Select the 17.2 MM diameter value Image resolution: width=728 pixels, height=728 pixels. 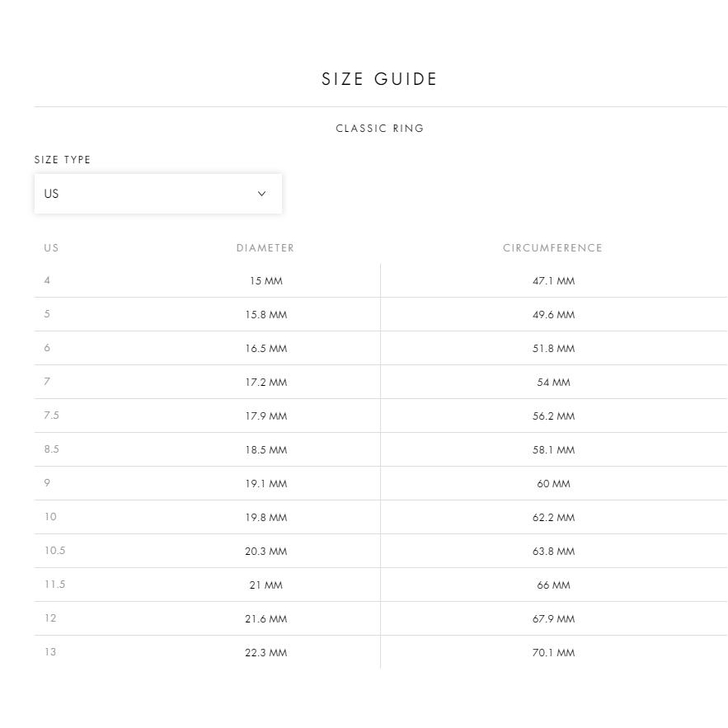(266, 382)
